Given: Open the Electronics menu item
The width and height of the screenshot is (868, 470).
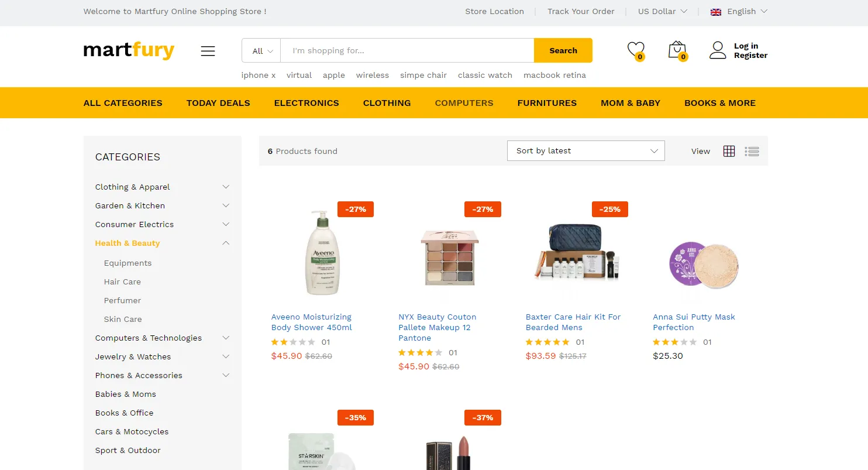Looking at the screenshot, I should [306, 103].
